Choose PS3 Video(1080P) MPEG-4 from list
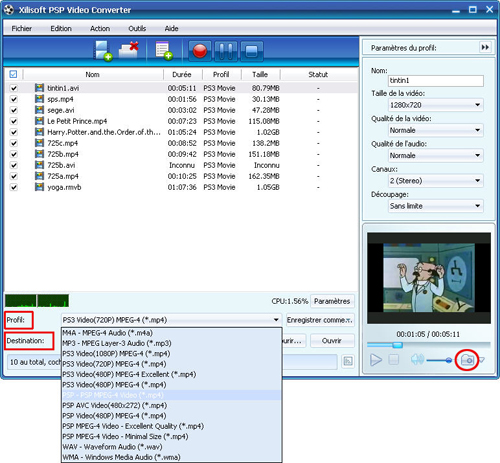This screenshot has height=463, width=500. (172, 354)
